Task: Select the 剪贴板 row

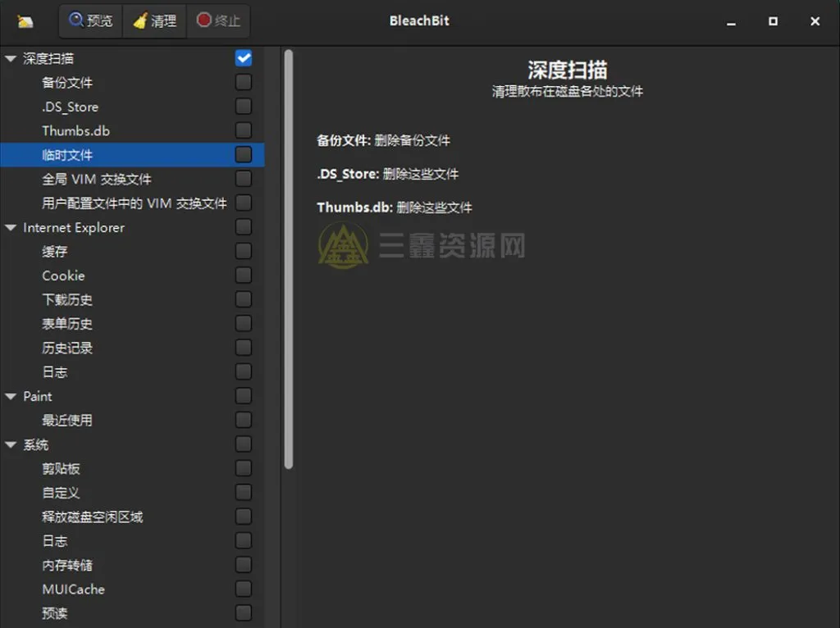Action: coord(132,468)
